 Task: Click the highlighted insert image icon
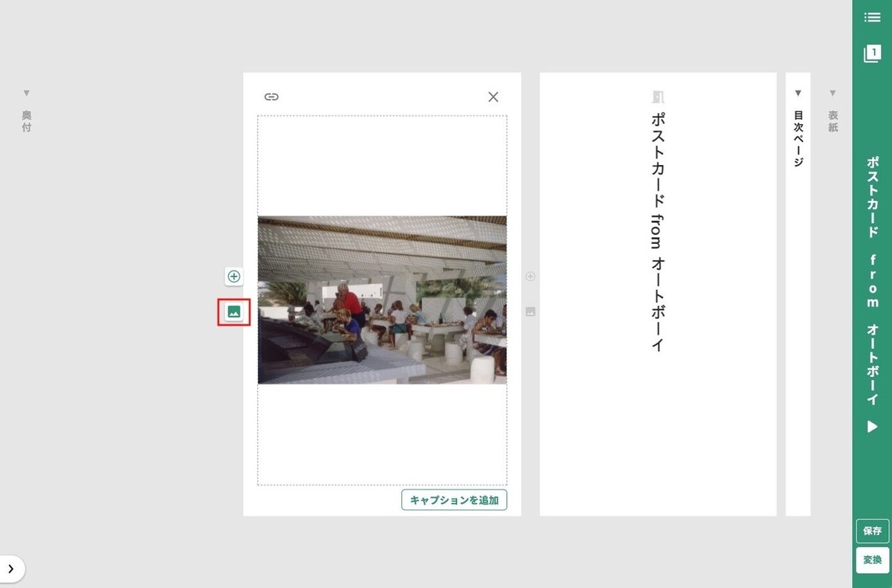(233, 311)
